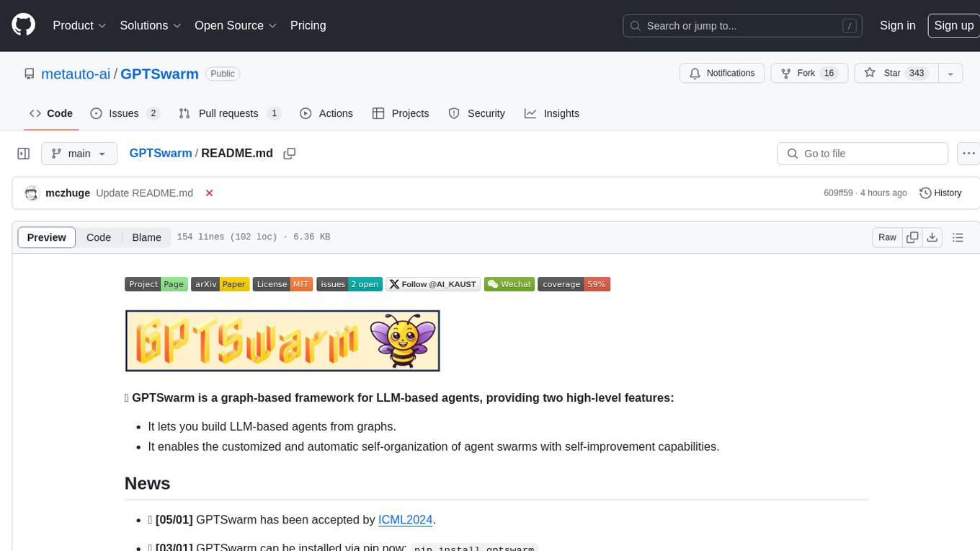Click the Issues count badge 2
The width and height of the screenshot is (980, 551).
pyautogui.click(x=153, y=113)
